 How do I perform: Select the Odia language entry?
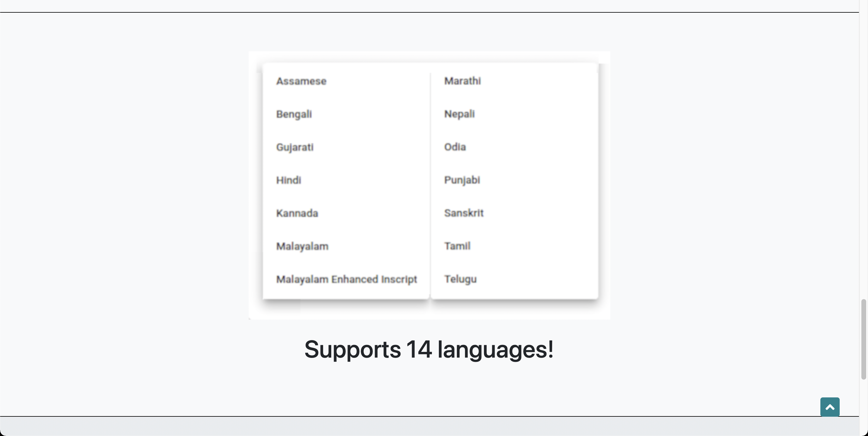point(455,147)
